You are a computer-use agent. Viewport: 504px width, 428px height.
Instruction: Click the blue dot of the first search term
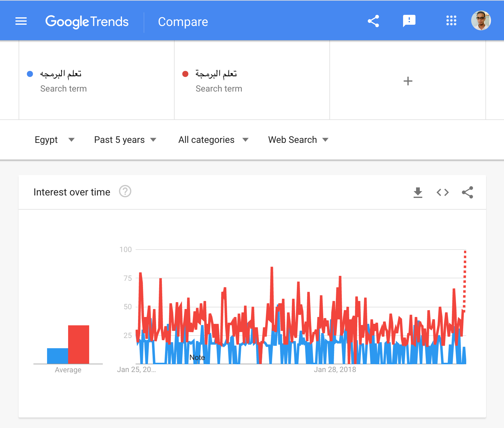coord(30,74)
